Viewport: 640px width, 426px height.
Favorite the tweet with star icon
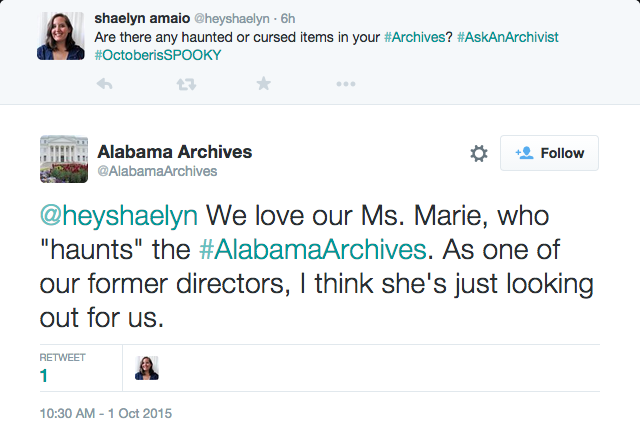click(264, 84)
